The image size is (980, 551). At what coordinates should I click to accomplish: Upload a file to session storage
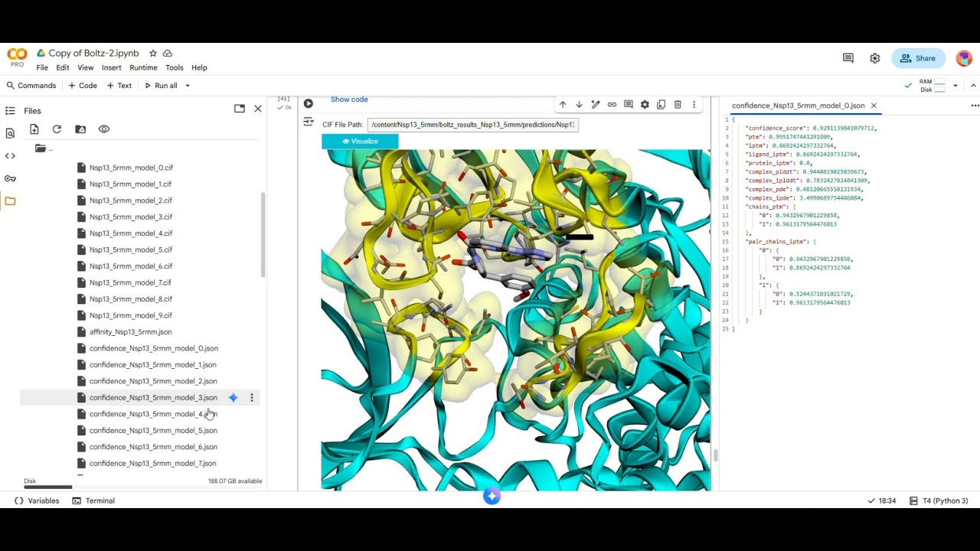(34, 129)
